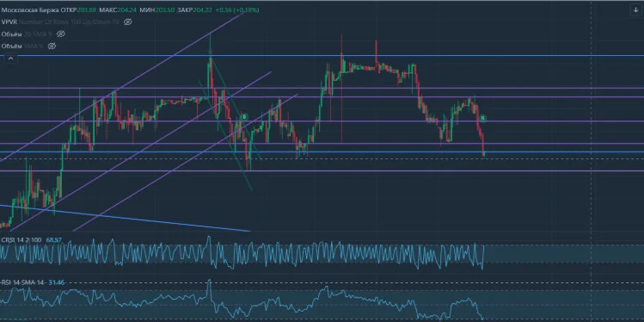Image resolution: width=644 pixels, height=322 pixels.
Task: Select the RSI 14 SMA 14 indicator label
Action: click(23, 282)
